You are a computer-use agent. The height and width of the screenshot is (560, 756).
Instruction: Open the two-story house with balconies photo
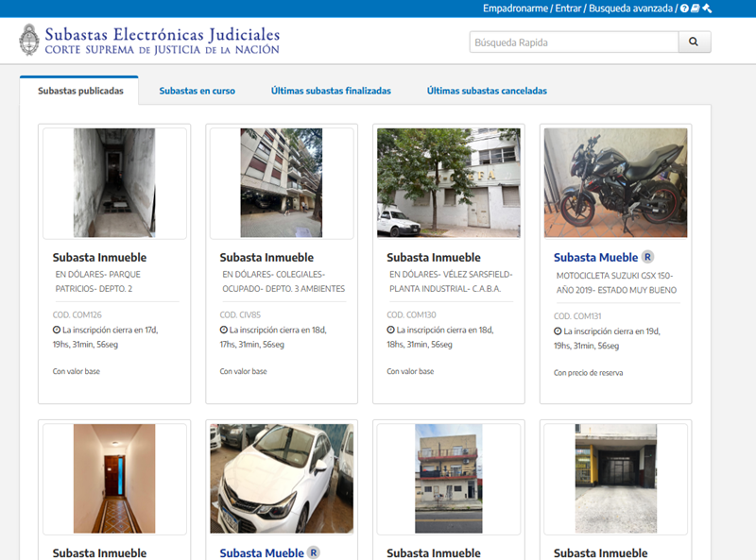[x=449, y=479]
